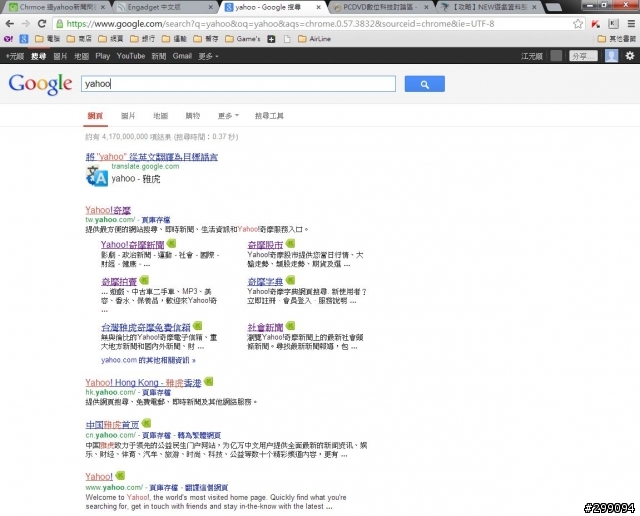Image resolution: width=640 pixels, height=516 pixels.
Task: Open the AirLine bookmarks folder
Action: point(314,39)
